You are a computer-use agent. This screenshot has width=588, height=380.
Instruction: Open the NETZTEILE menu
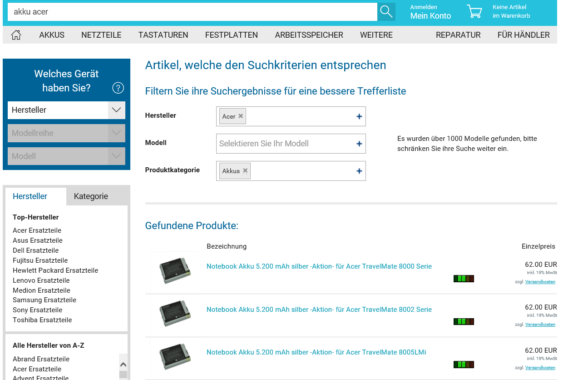click(101, 35)
